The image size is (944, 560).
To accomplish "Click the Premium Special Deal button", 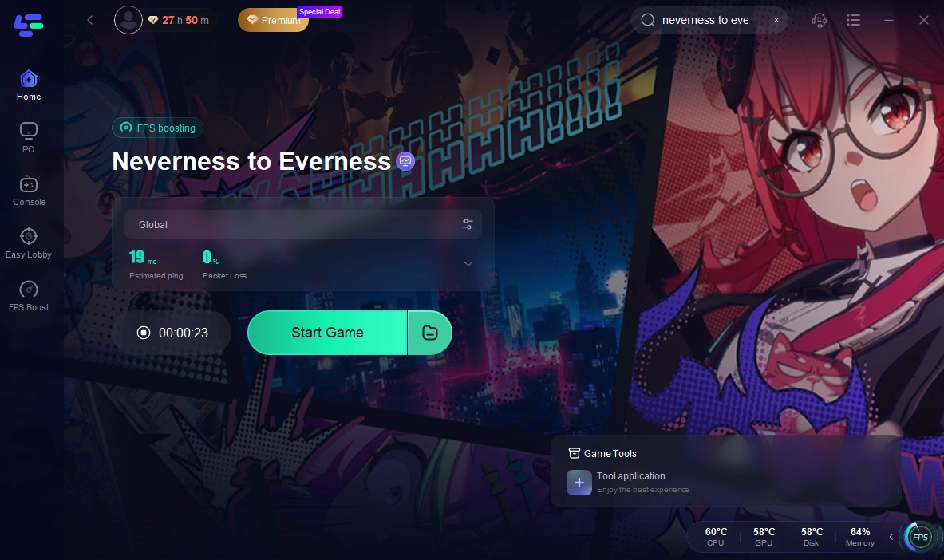I will pos(274,20).
